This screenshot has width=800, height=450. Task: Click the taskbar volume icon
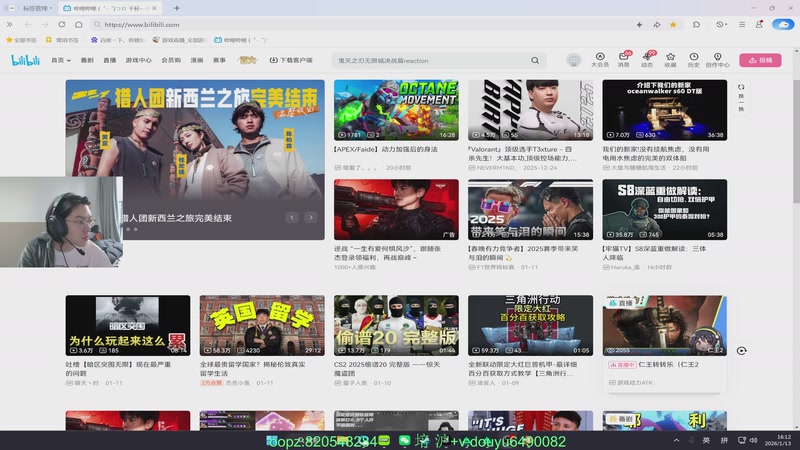point(754,440)
